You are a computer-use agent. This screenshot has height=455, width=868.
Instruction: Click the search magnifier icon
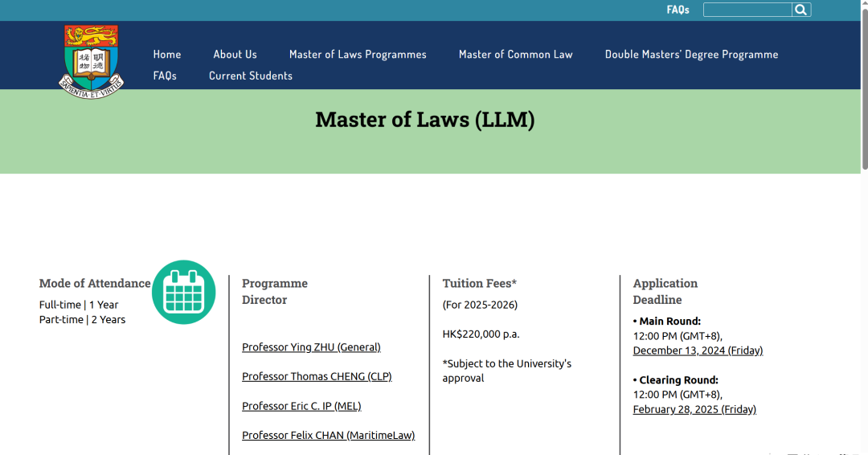point(800,10)
